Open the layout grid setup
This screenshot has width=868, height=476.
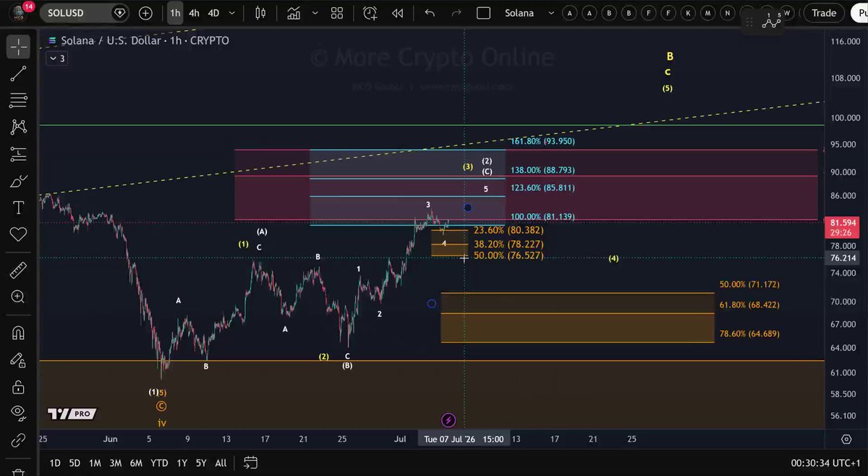(x=337, y=13)
